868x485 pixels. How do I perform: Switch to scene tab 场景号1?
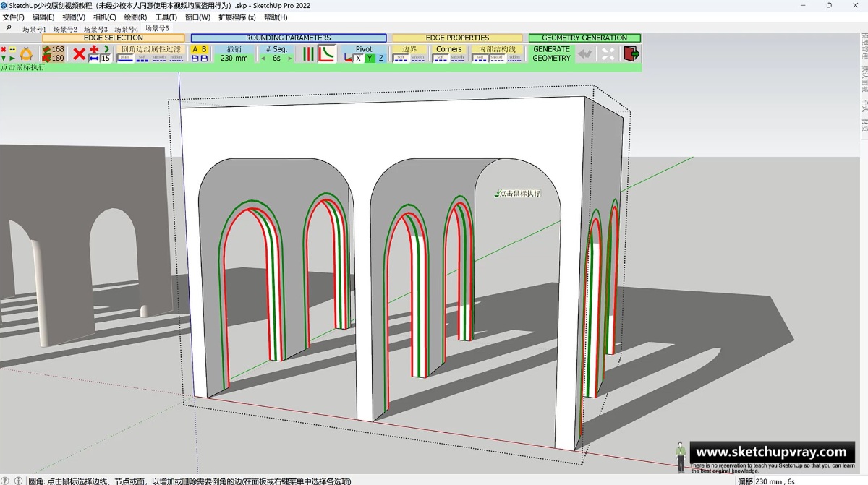pos(34,29)
